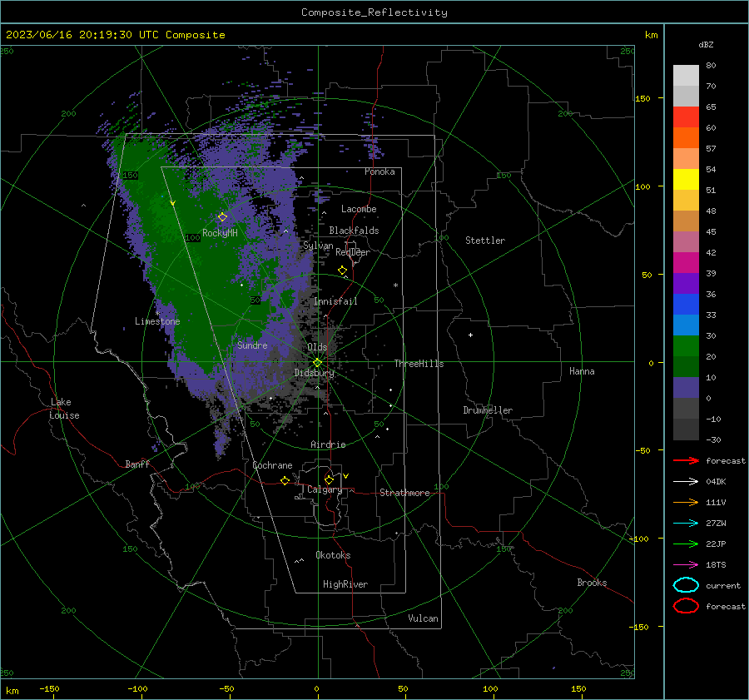Click the -150 tick label on bottom axis
Image resolution: width=749 pixels, height=700 pixels.
click(x=49, y=688)
